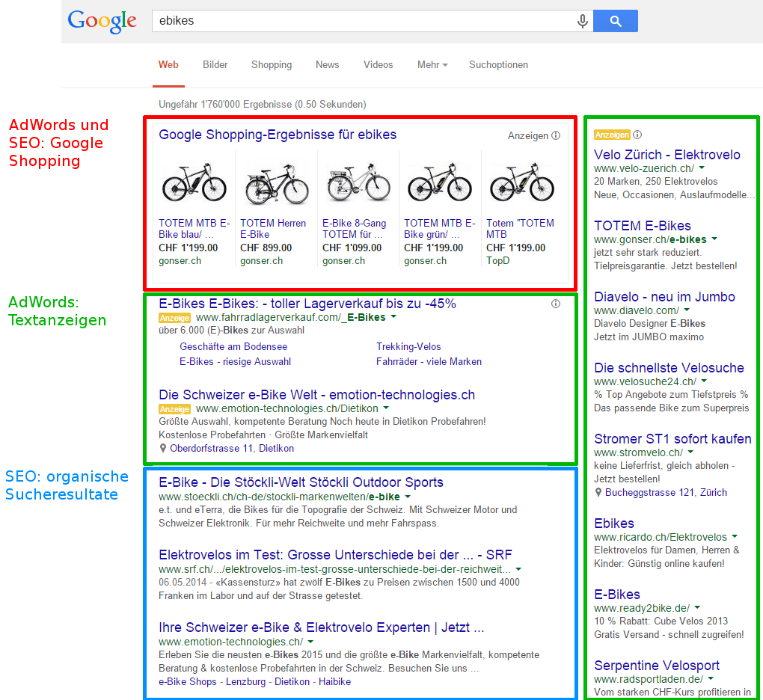Open the Mehr dropdown menu
This screenshot has height=700, width=763.
click(432, 65)
